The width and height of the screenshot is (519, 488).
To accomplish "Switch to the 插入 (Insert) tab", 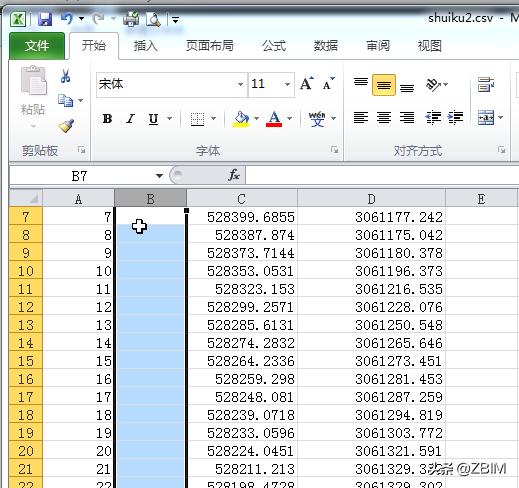I will pos(146,46).
